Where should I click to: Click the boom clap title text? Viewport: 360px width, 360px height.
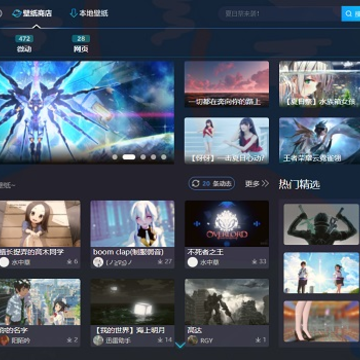point(128,252)
